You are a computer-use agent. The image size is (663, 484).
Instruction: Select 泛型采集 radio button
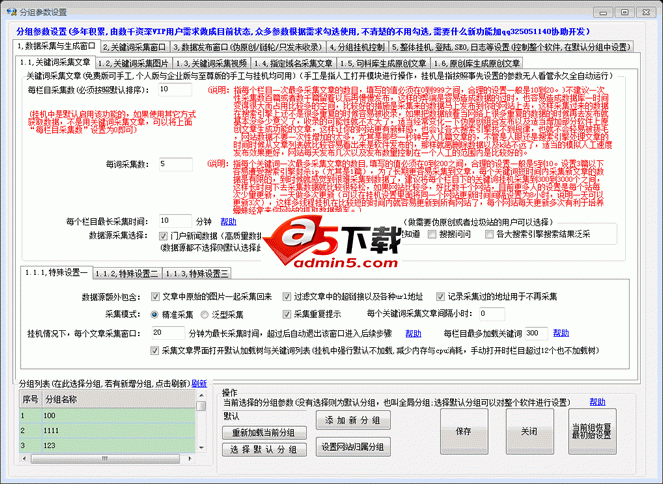coord(204,314)
